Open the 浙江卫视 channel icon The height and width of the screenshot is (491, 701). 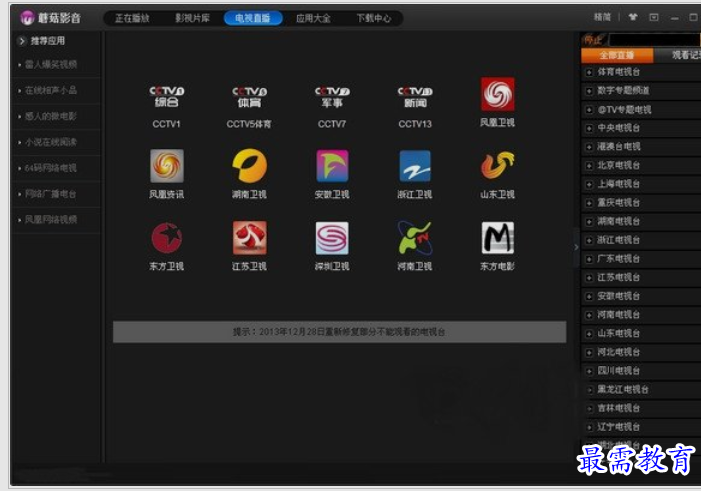(415, 166)
